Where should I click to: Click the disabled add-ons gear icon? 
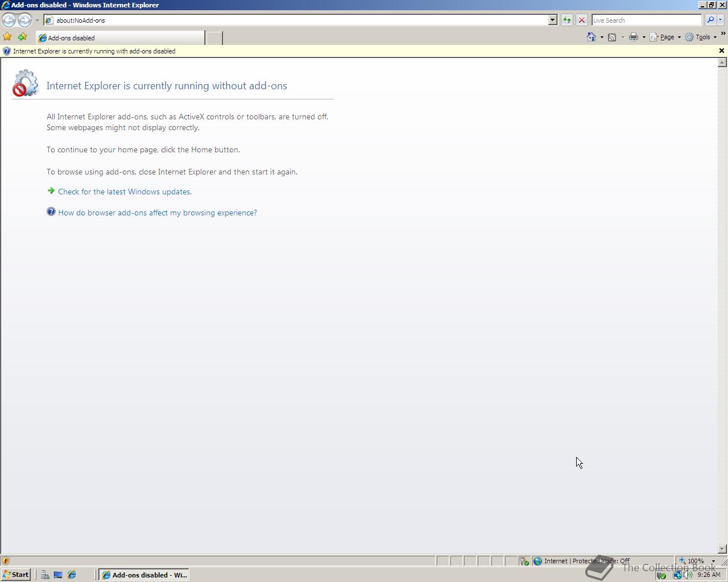tap(25, 84)
